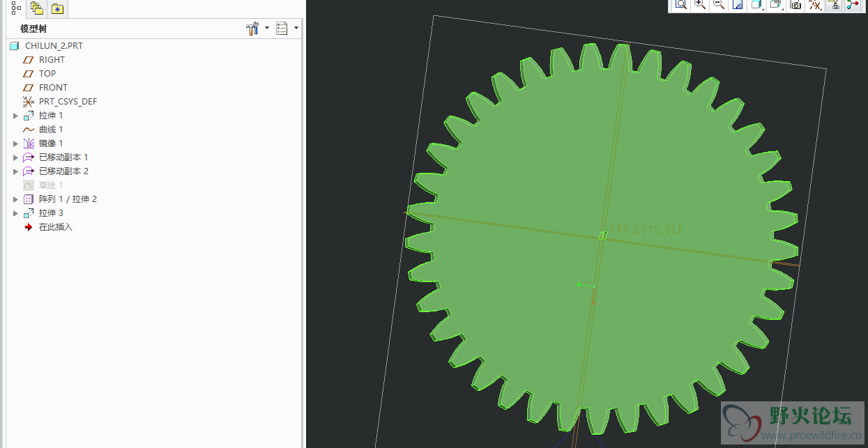Select the 已移动副本 2 label

63,171
